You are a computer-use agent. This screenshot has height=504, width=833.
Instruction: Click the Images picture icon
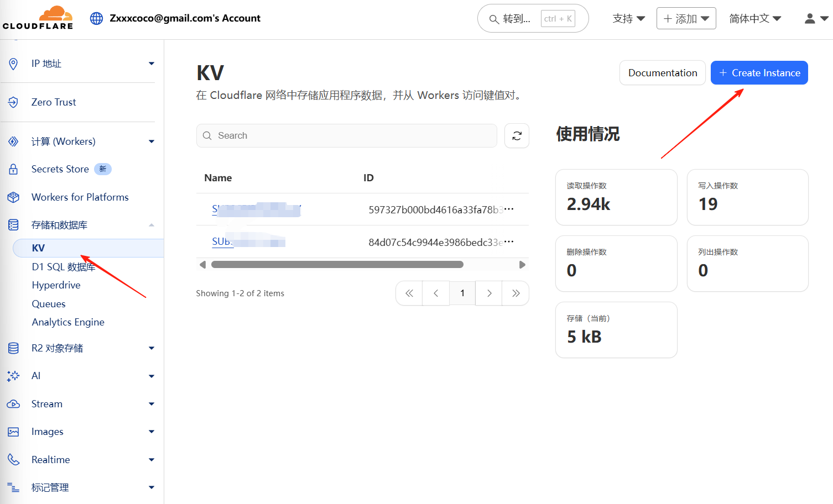(13, 432)
